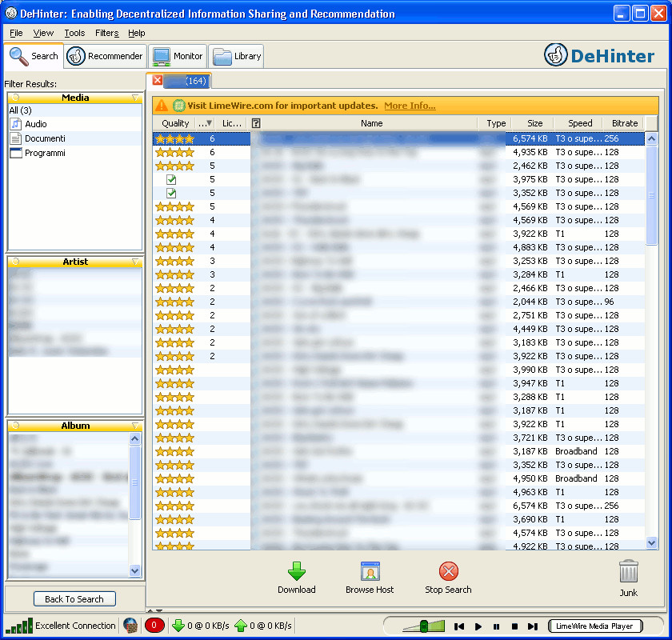Sort results by Name column

pyautogui.click(x=371, y=123)
